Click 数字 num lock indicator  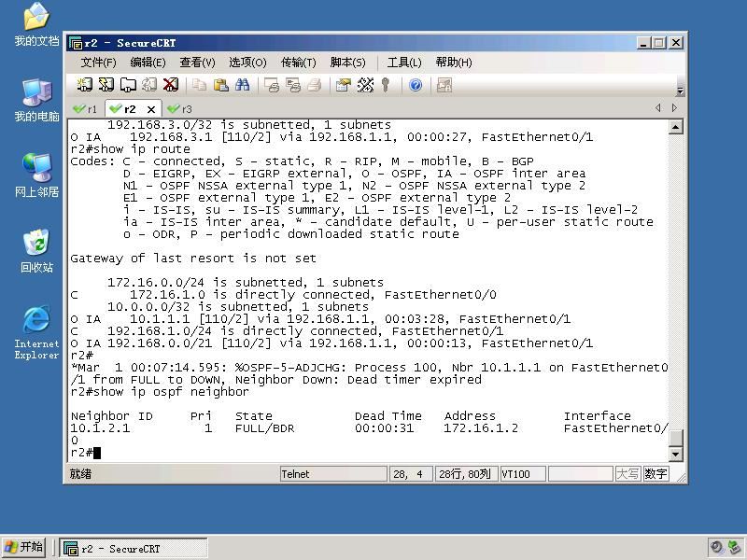click(655, 474)
